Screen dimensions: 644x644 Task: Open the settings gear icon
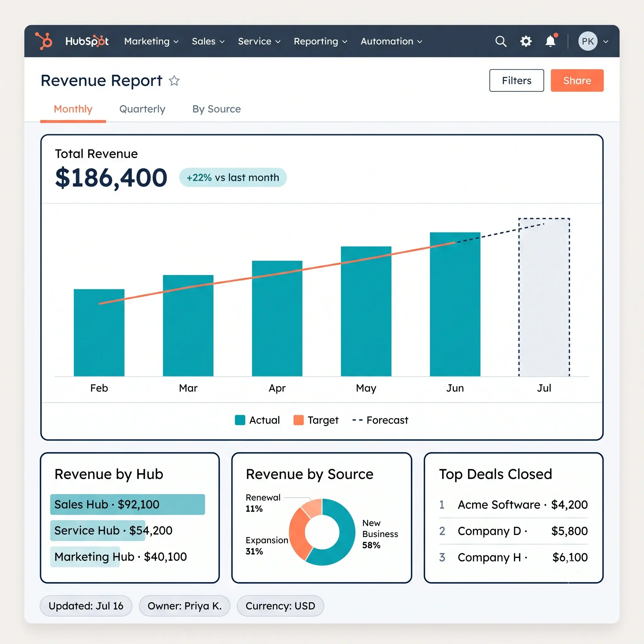pyautogui.click(x=526, y=41)
